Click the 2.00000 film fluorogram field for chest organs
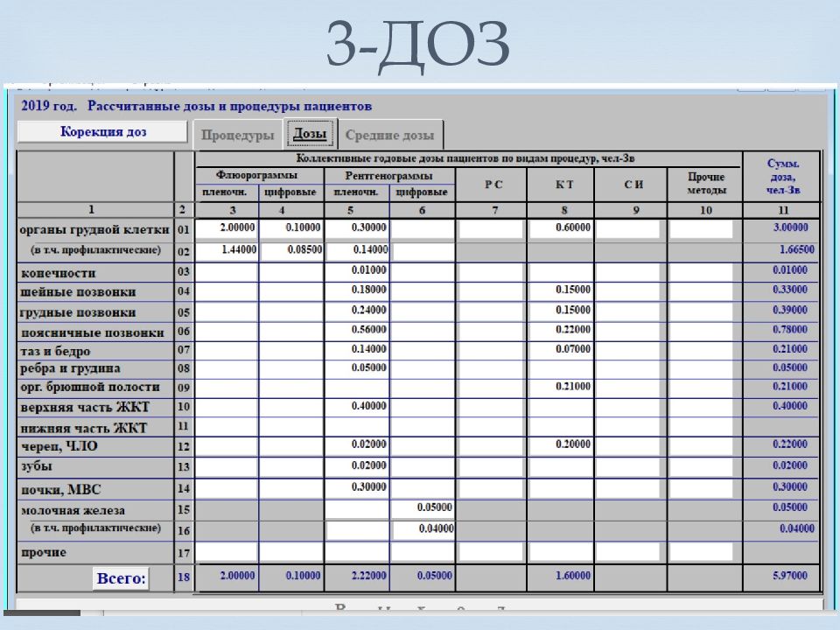Screen dimensions: 840x630 click(227, 228)
